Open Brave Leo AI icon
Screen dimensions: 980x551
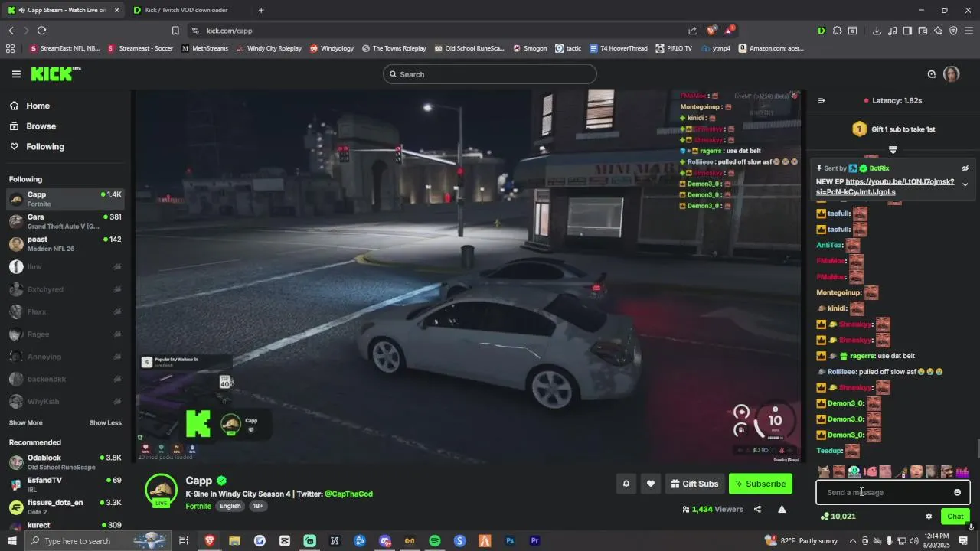click(938, 31)
